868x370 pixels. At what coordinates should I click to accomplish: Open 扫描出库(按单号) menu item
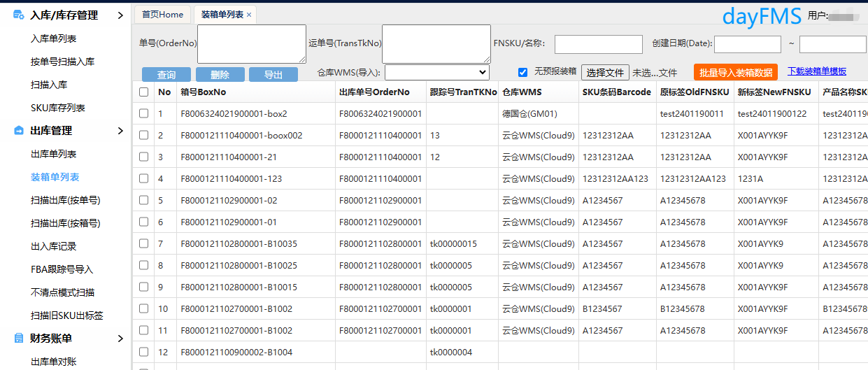[x=65, y=200]
